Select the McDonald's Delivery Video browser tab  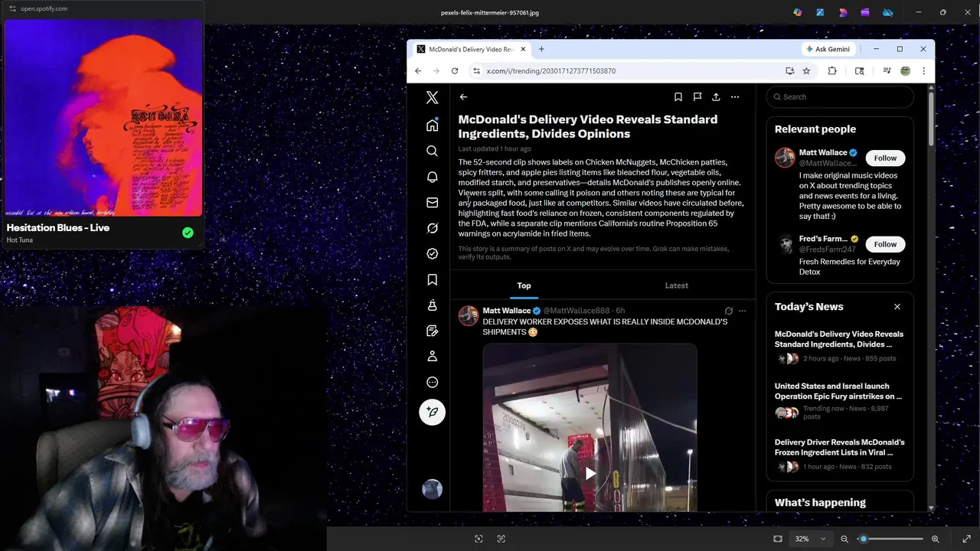471,49
